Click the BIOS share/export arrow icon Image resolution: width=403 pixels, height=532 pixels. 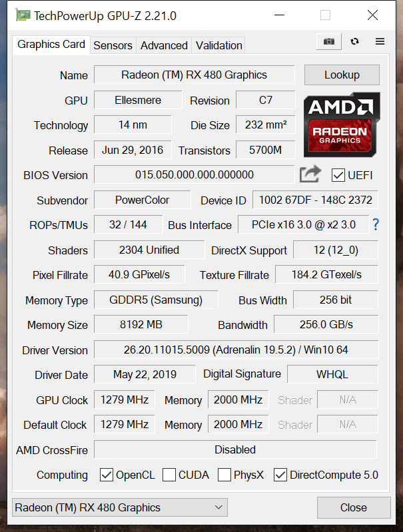coord(310,174)
